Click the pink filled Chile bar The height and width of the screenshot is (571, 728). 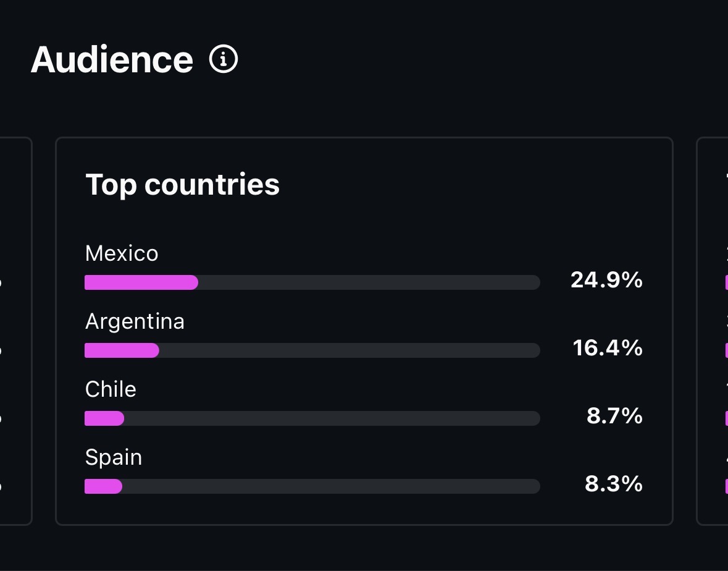(x=104, y=418)
